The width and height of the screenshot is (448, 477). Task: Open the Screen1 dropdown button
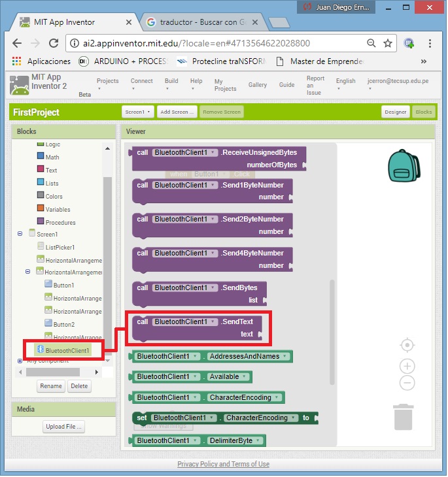point(137,112)
